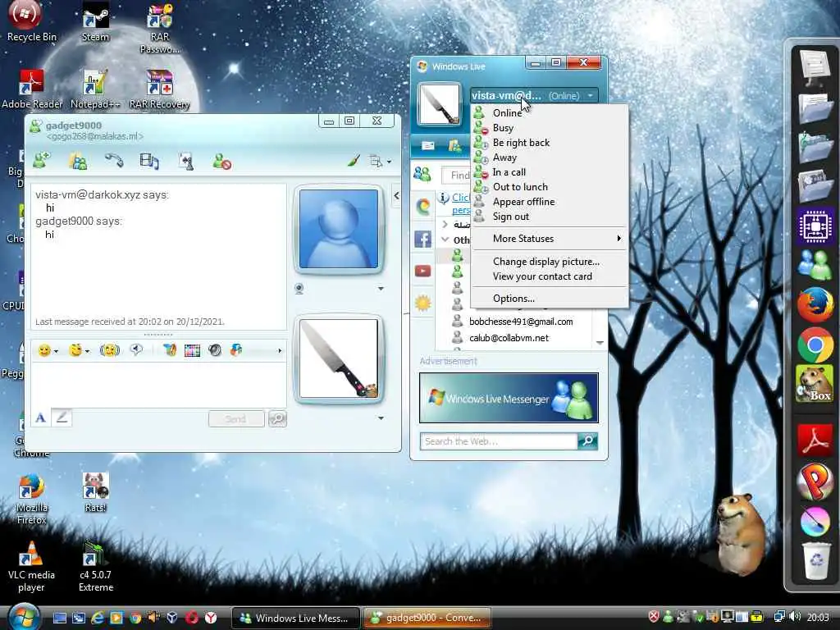The height and width of the screenshot is (630, 840).
Task: Expand the Arabic-named contact group
Action: [445, 225]
